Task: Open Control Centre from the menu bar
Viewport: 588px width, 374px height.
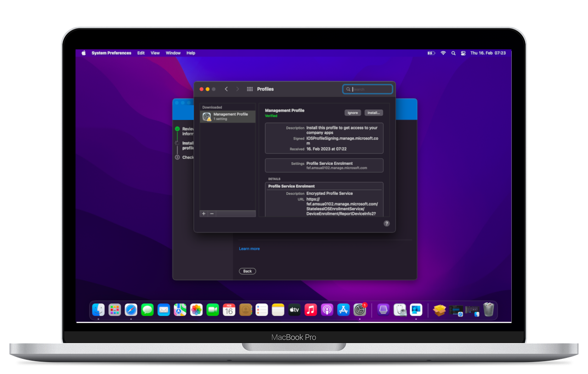Action: [464, 53]
